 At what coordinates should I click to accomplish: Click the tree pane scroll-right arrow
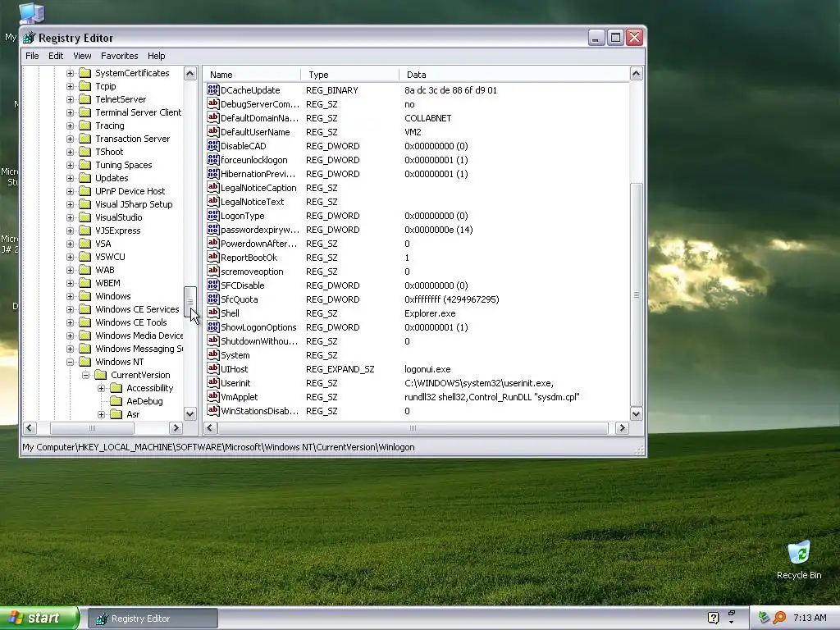176,427
